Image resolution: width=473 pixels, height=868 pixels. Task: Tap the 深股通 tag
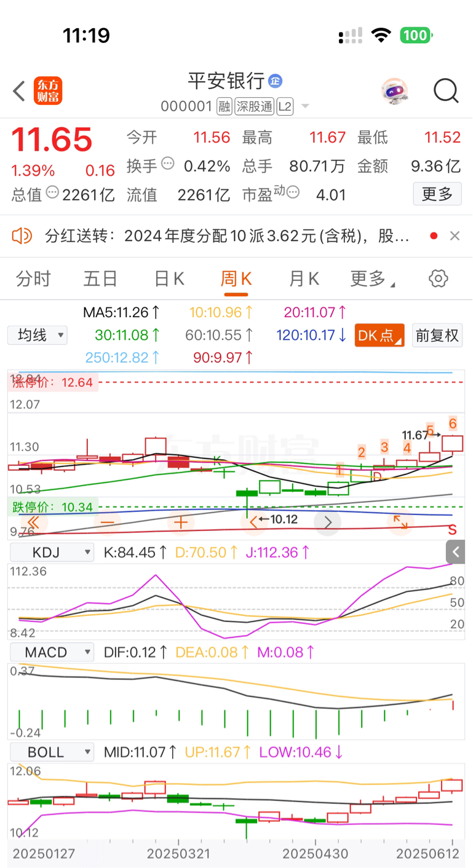pos(254,106)
